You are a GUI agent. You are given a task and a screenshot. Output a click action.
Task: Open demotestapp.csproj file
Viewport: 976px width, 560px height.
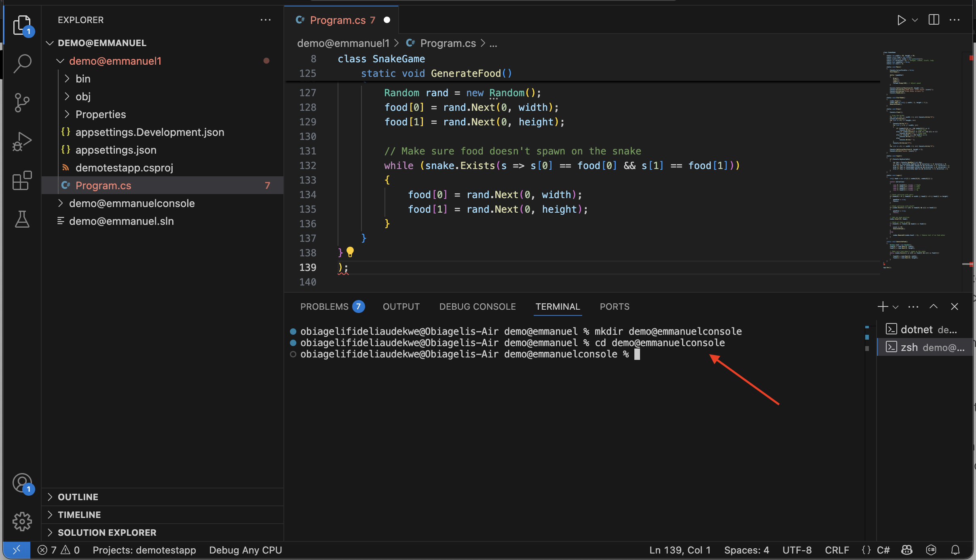[163, 167]
